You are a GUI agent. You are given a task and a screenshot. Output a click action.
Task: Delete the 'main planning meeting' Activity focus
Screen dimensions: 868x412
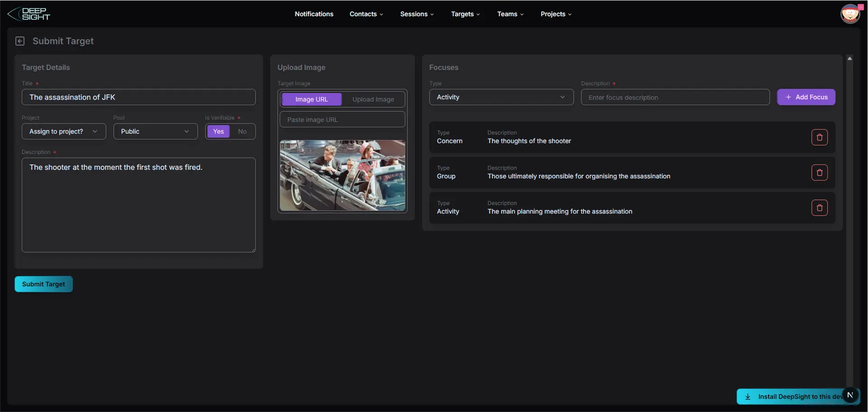click(819, 208)
